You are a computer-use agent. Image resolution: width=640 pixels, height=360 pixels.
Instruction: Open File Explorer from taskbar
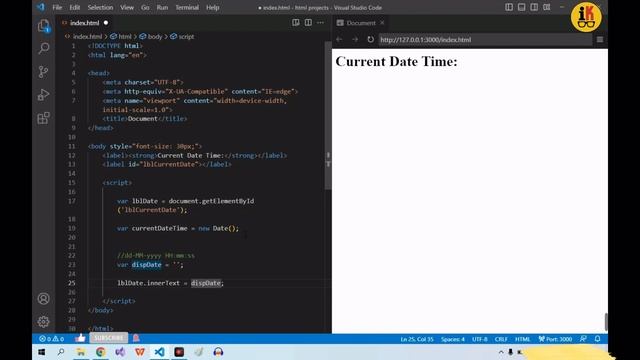point(81,352)
